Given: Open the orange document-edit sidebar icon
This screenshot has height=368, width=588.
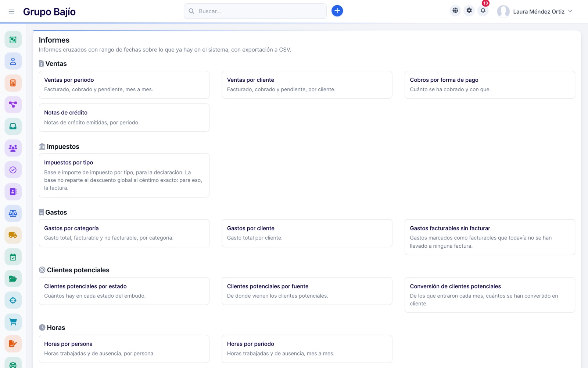Looking at the screenshot, I should click(13, 344).
